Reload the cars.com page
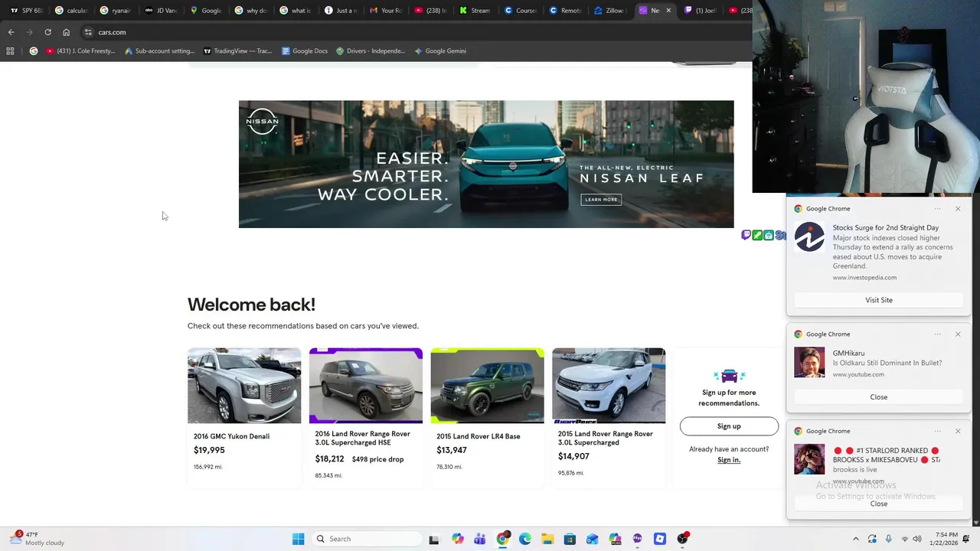The image size is (980, 551). coord(47,32)
